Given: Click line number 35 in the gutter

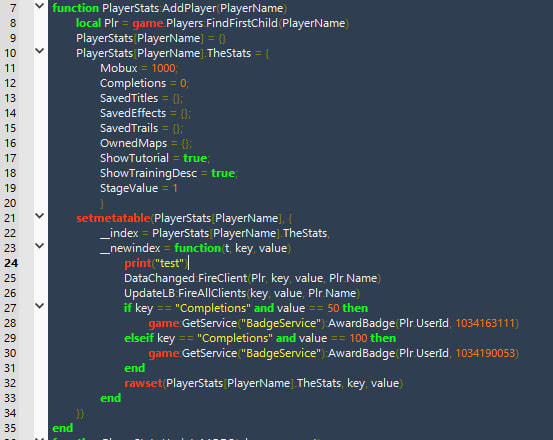Looking at the screenshot, I should click(10, 428).
